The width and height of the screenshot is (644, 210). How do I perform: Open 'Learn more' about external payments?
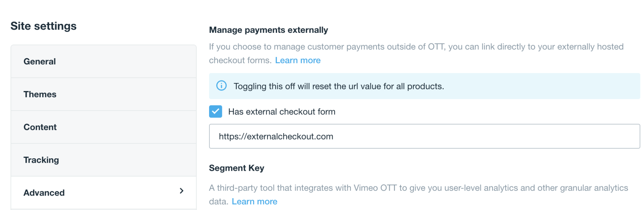click(298, 60)
